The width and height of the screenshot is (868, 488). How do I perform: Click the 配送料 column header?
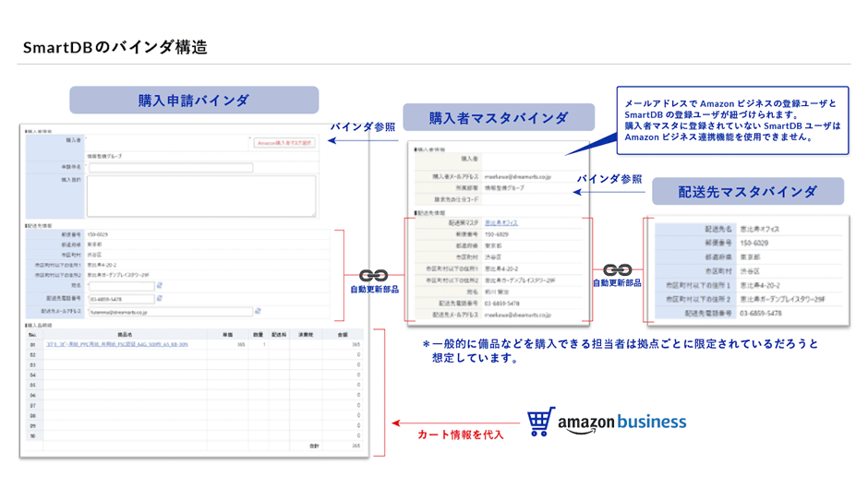point(279,335)
